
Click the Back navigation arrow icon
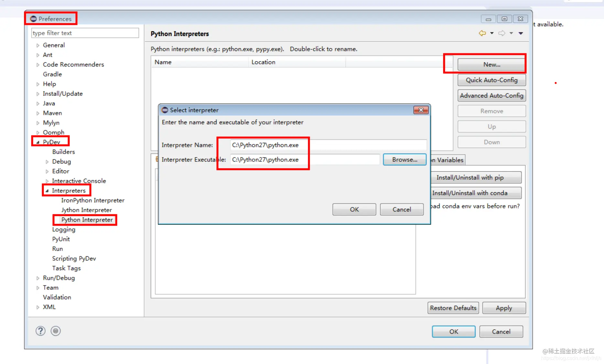click(482, 33)
